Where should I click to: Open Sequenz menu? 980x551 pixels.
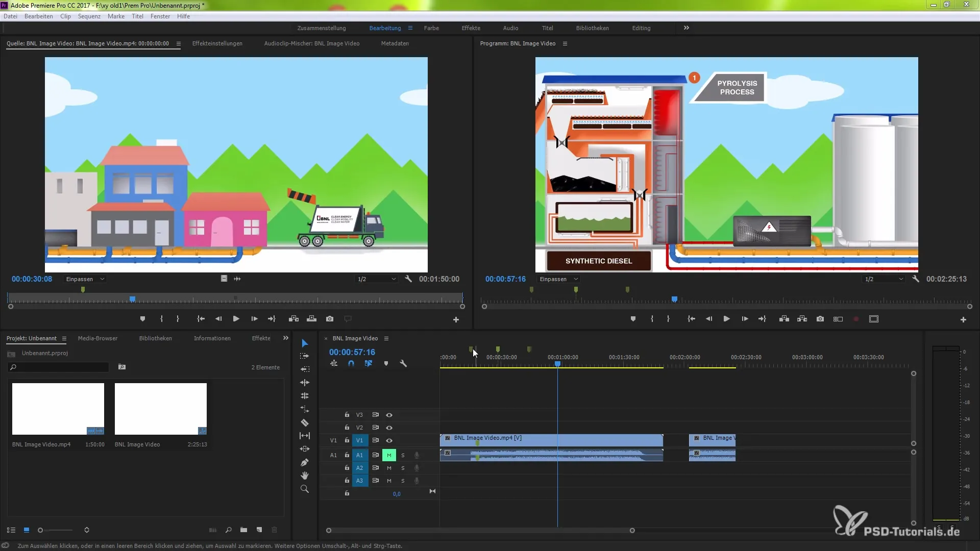tap(89, 16)
